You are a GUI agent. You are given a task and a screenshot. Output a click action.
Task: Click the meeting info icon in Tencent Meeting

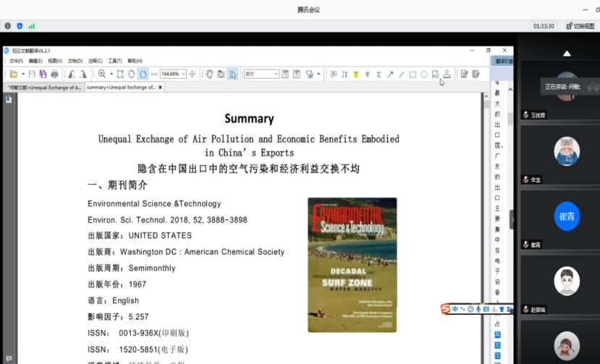(x=8, y=26)
